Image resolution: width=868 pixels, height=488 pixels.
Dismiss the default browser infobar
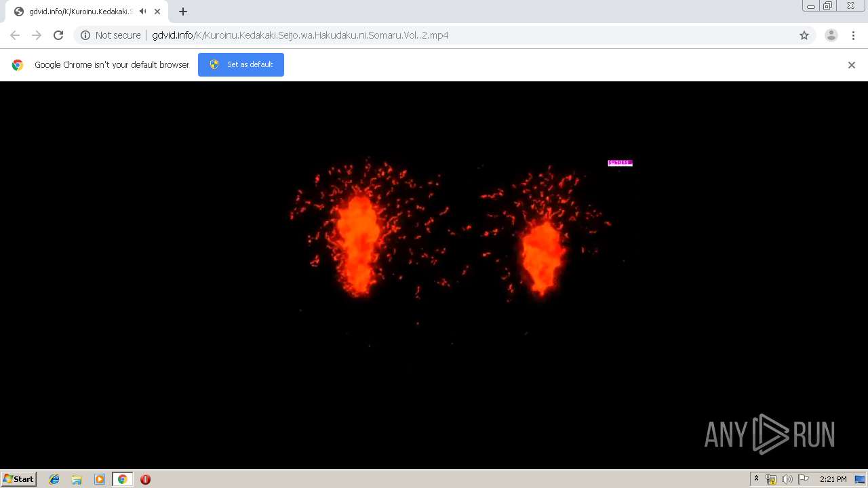(852, 65)
